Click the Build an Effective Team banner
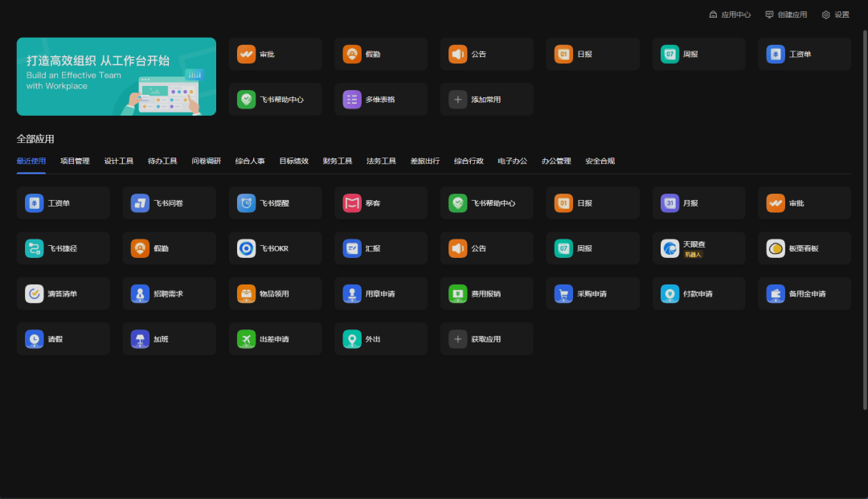The image size is (868, 499). (117, 76)
